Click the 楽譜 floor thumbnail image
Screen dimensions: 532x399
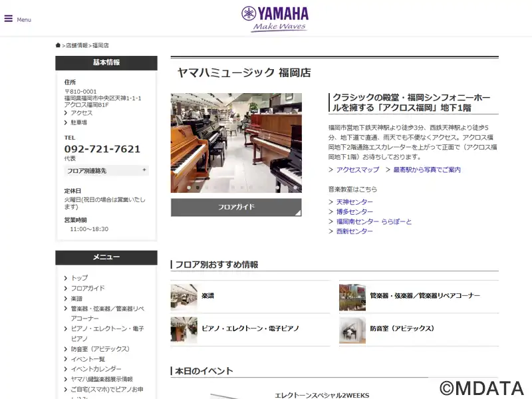click(184, 297)
